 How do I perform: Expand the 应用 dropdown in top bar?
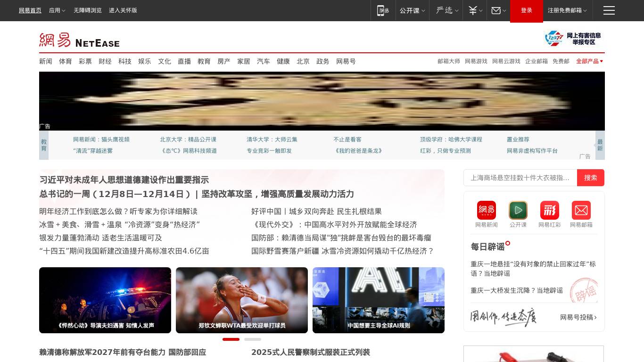57,10
